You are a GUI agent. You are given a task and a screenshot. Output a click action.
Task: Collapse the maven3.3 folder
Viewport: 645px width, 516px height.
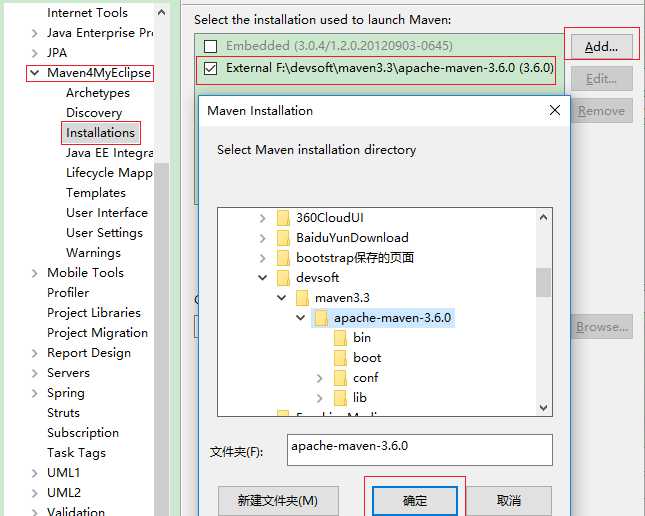pos(282,297)
